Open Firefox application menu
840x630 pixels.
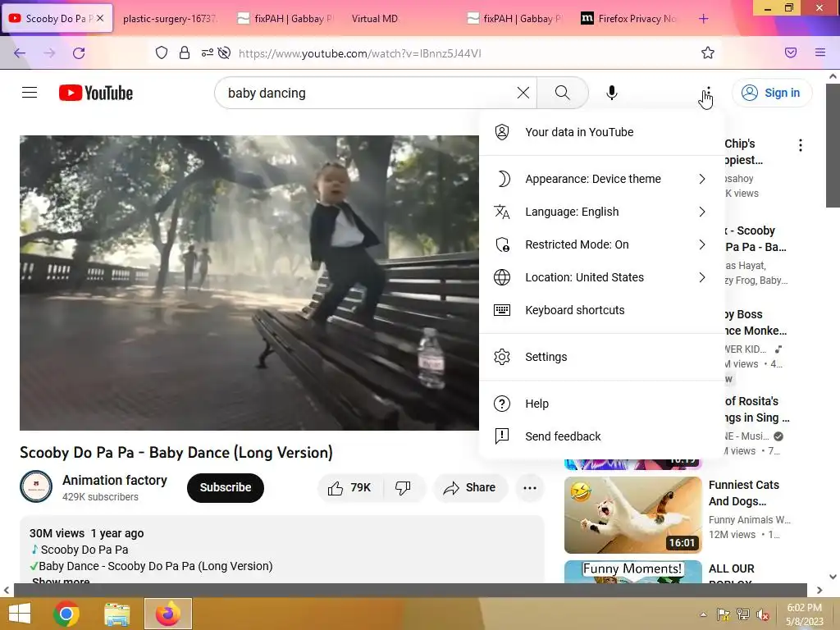pyautogui.click(x=820, y=52)
